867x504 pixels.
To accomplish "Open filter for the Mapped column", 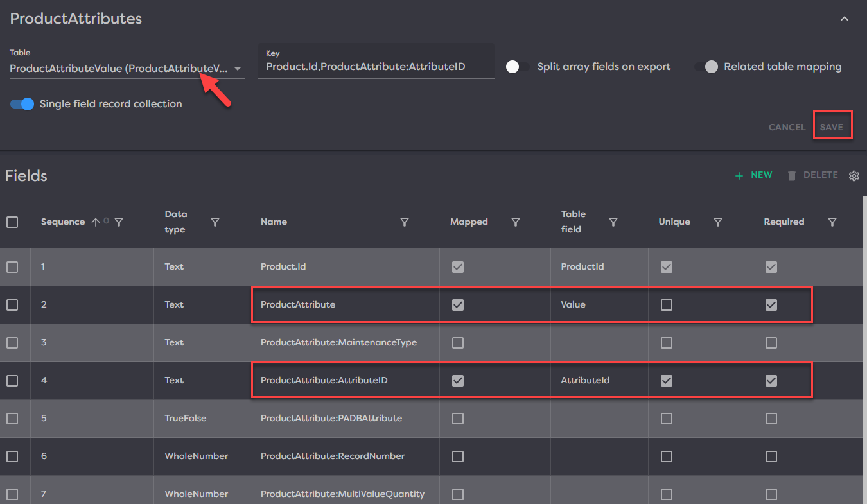I will click(x=516, y=222).
